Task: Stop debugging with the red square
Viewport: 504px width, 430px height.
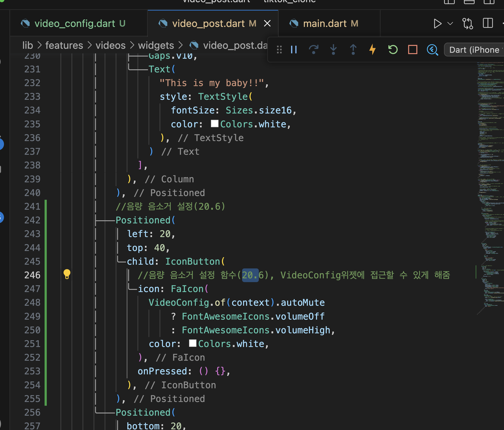Action: 413,50
